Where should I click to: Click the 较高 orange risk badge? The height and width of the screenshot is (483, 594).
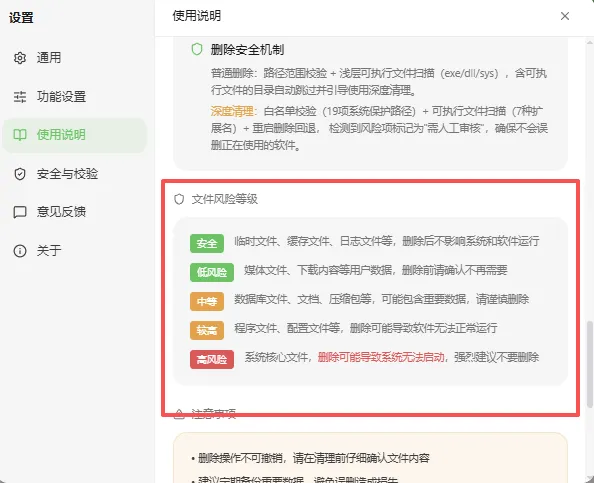(x=207, y=330)
